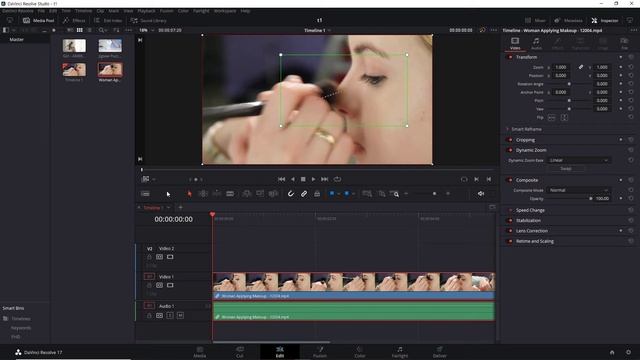This screenshot has width=640, height=360.
Task: Toggle the Composite section enable switch
Action: [510, 180]
